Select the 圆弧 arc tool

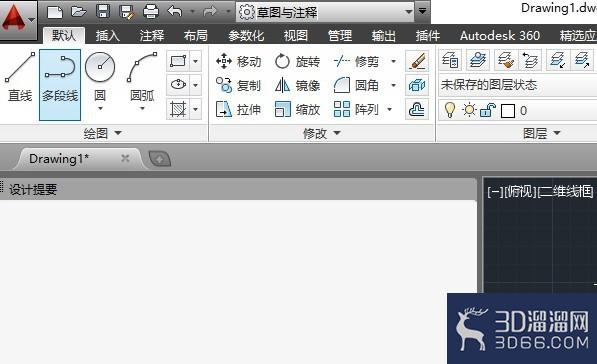[x=142, y=76]
